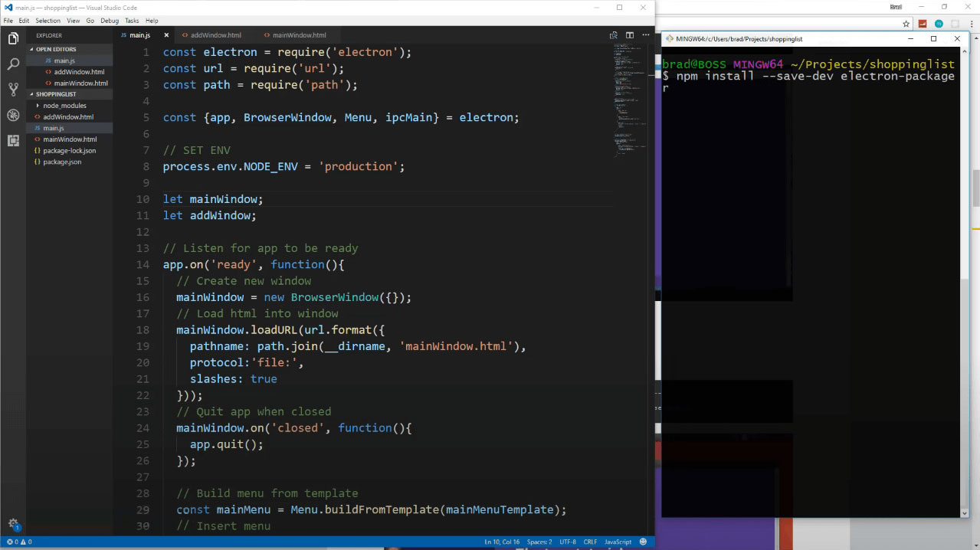Click the JavaScript language mode button
Viewport: 980px width, 550px height.
(618, 542)
